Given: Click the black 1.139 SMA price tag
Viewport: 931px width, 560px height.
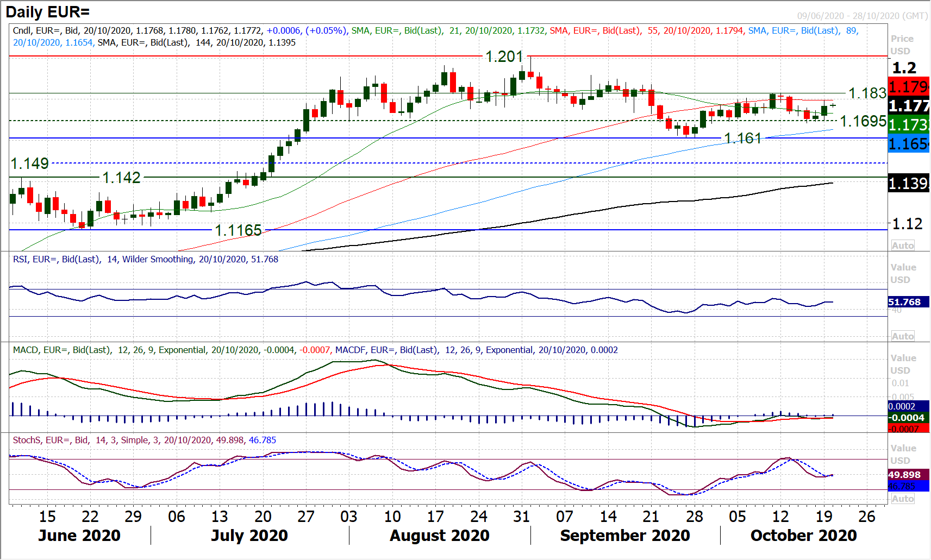Looking at the screenshot, I should (x=908, y=184).
